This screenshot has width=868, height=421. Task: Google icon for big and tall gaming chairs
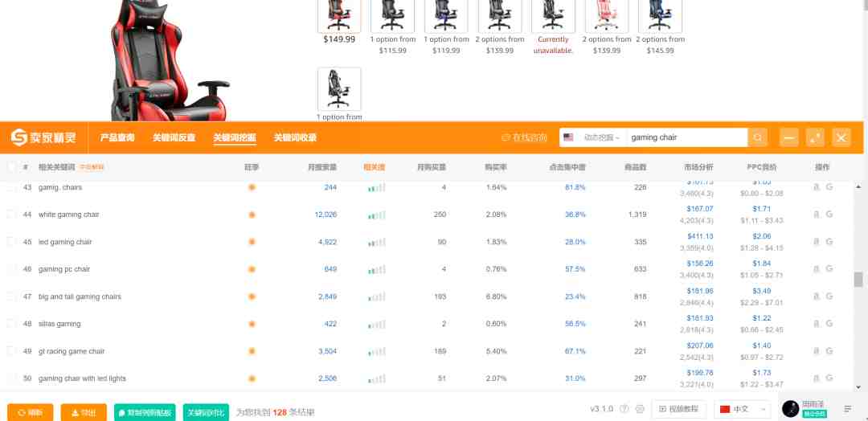[x=829, y=296]
